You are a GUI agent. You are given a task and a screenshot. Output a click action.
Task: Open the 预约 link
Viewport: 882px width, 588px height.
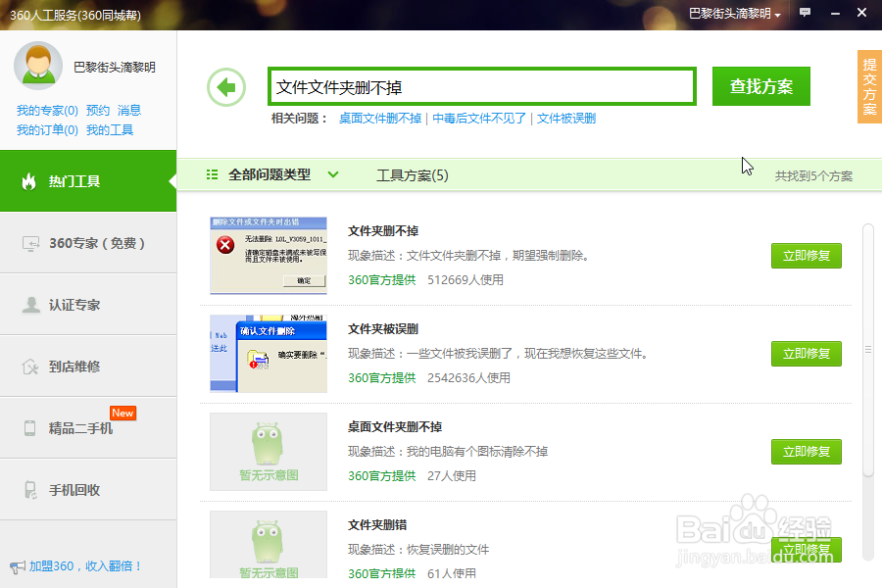[x=98, y=111]
